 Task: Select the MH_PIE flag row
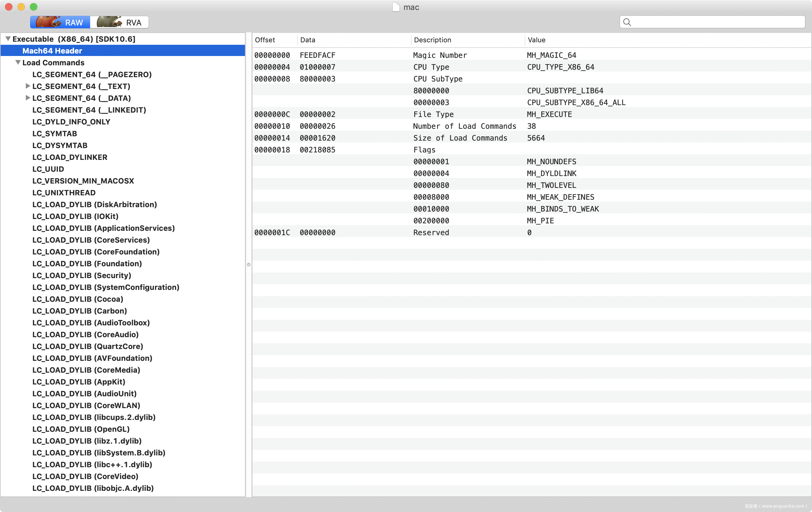click(x=540, y=221)
